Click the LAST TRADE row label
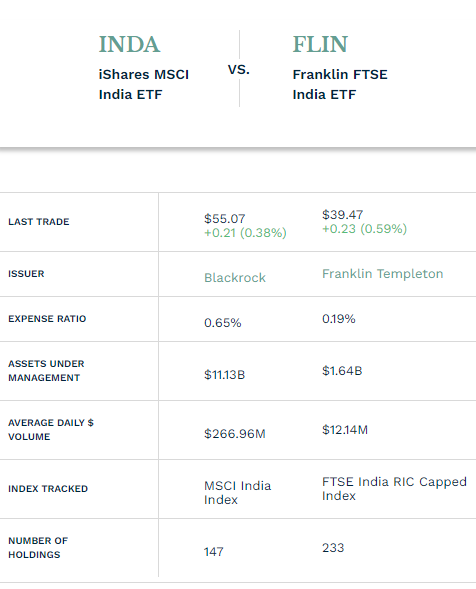Screen dimensions: 476x589 point(39,222)
